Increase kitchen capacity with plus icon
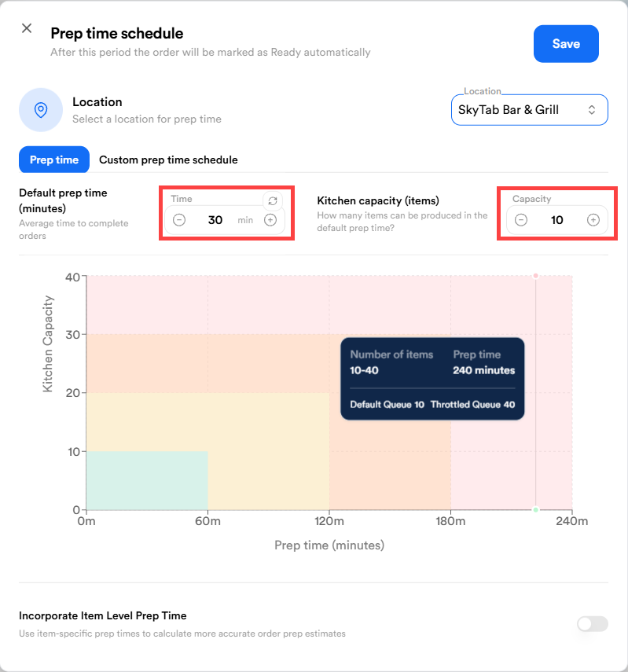 (593, 220)
